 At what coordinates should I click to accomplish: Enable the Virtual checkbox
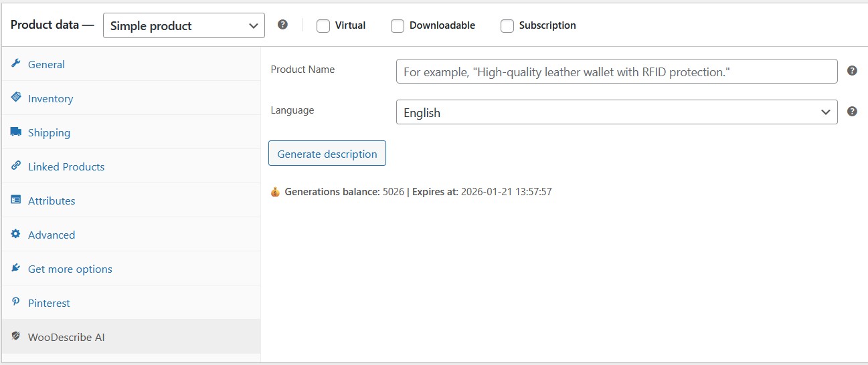[x=323, y=26]
